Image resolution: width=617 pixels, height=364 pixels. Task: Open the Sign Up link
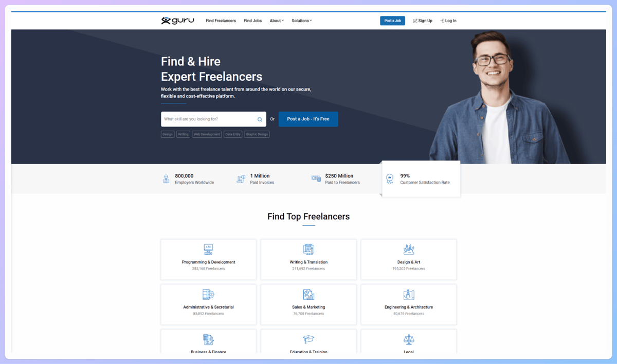[423, 21]
